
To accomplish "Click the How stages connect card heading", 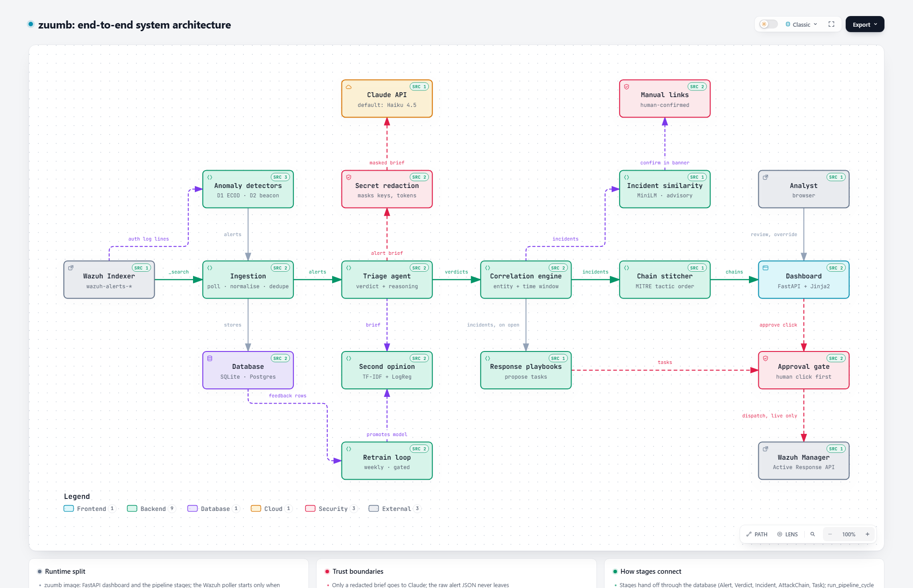I will (651, 572).
